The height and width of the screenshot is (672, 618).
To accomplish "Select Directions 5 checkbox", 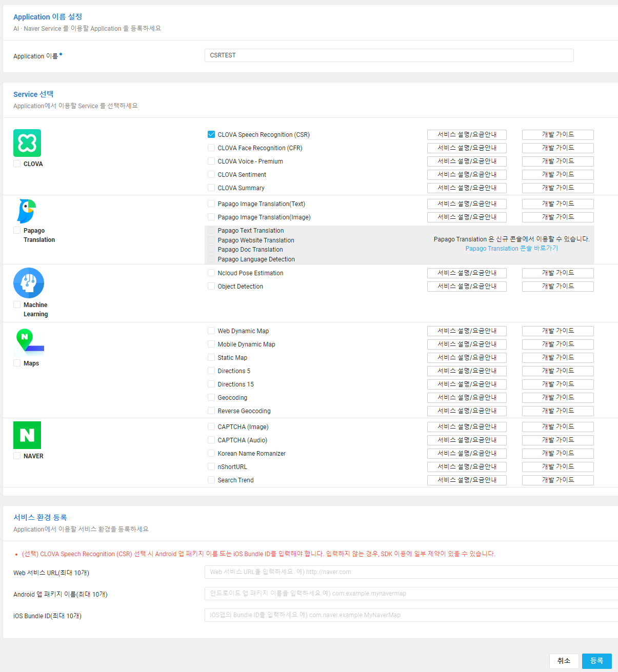I will tap(211, 371).
